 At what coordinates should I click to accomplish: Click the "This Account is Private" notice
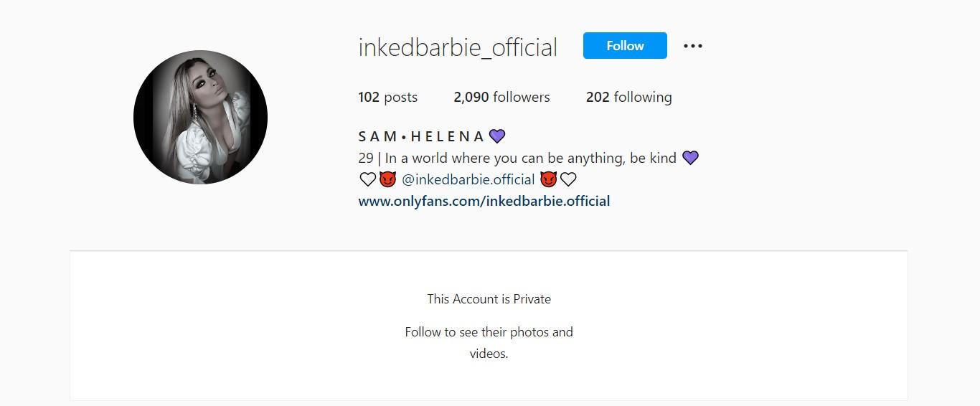click(x=489, y=299)
